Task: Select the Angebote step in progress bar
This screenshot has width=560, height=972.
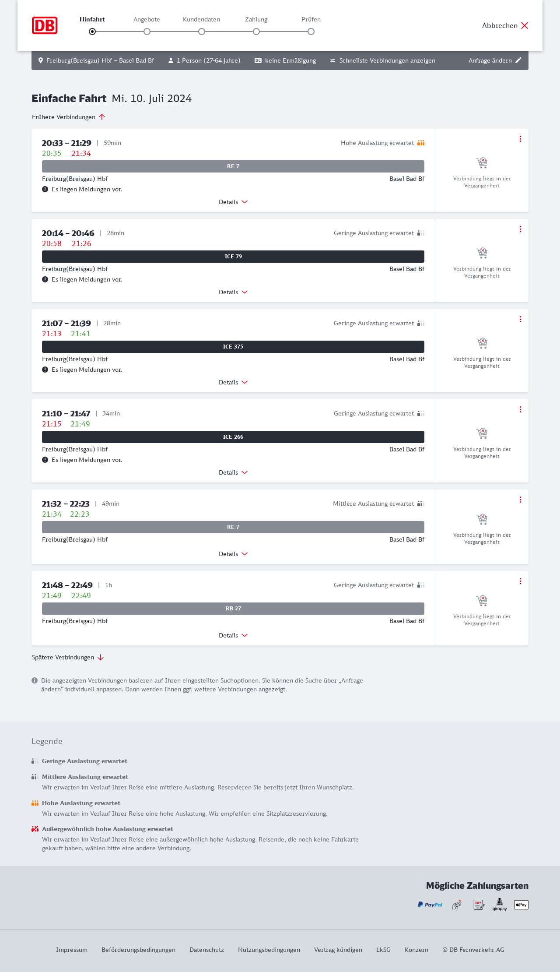Action: click(x=147, y=32)
